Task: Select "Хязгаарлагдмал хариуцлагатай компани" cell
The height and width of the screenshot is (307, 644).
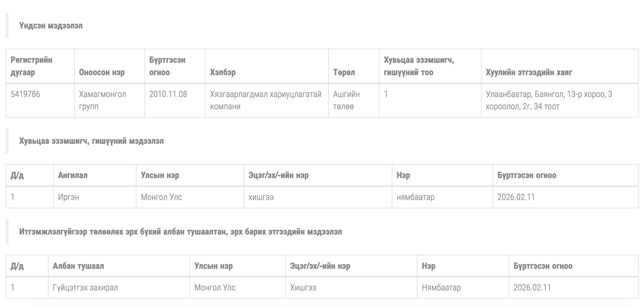Action: [266, 100]
